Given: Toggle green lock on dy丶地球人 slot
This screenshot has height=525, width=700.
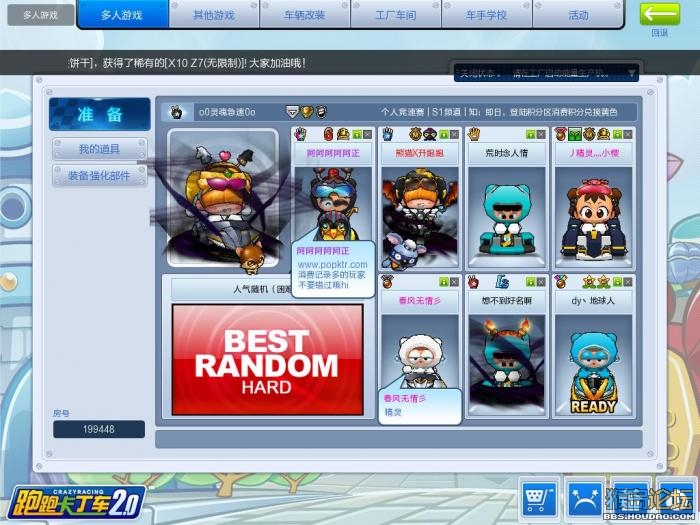Looking at the screenshot, I should click(617, 282).
